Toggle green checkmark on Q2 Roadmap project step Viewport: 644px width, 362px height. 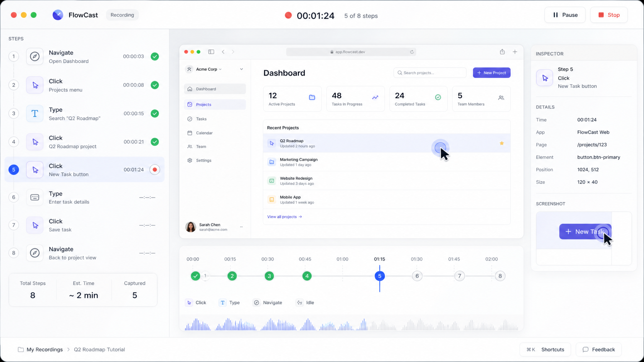(155, 142)
